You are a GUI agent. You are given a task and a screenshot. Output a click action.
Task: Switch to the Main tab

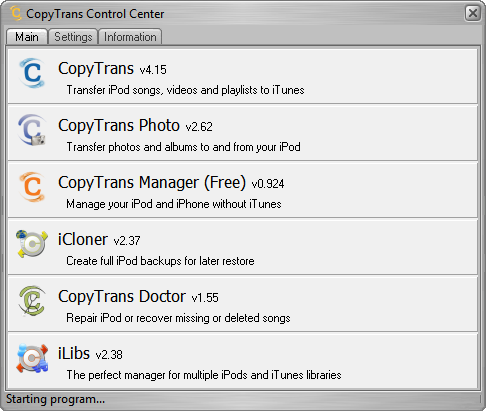pos(27,37)
